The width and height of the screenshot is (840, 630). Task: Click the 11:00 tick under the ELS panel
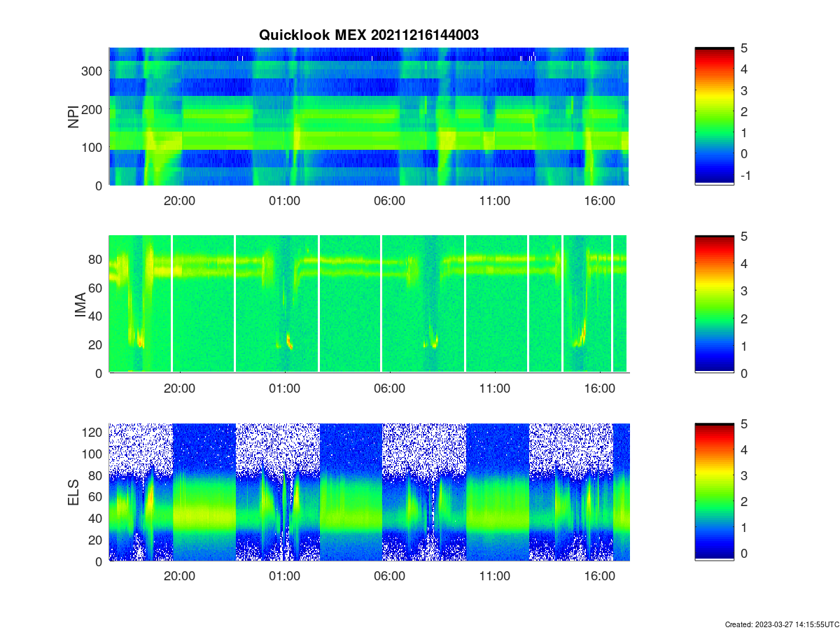[x=494, y=576]
